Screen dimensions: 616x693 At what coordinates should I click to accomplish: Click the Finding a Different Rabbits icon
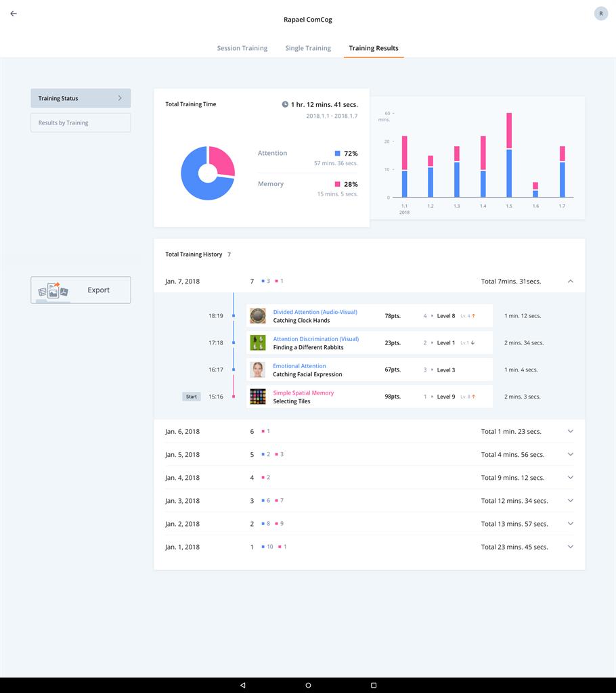tap(258, 343)
